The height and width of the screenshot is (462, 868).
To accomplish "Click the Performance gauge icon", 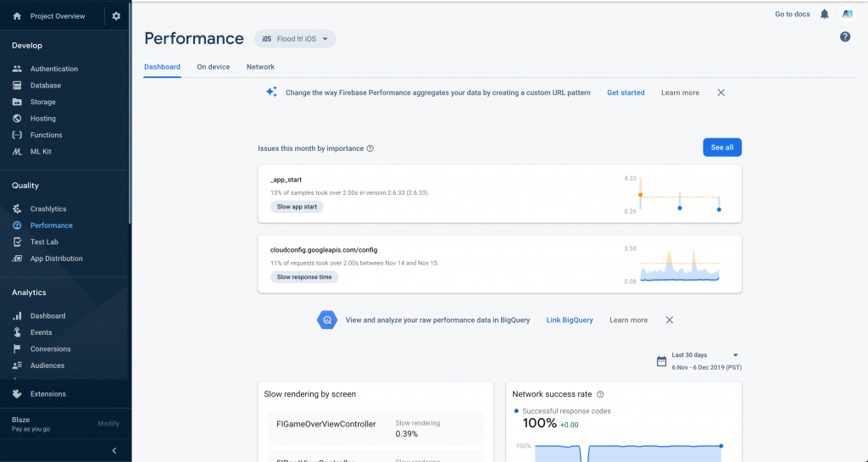I will [17, 225].
